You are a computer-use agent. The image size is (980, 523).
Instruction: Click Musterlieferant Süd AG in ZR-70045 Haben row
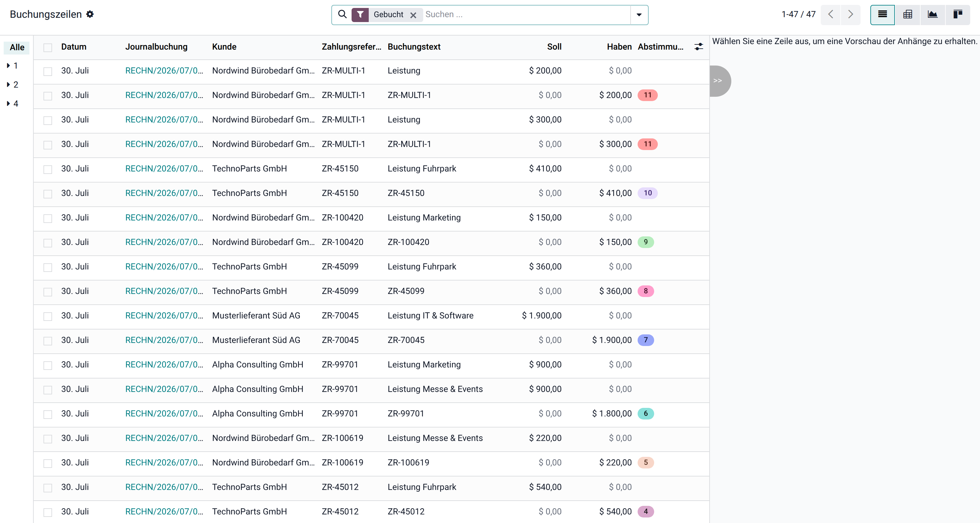[256, 340]
